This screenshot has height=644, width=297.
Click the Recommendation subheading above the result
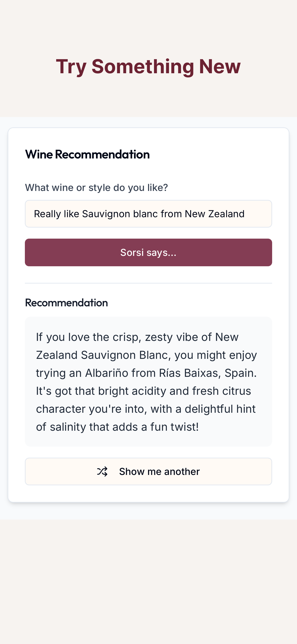point(66,303)
